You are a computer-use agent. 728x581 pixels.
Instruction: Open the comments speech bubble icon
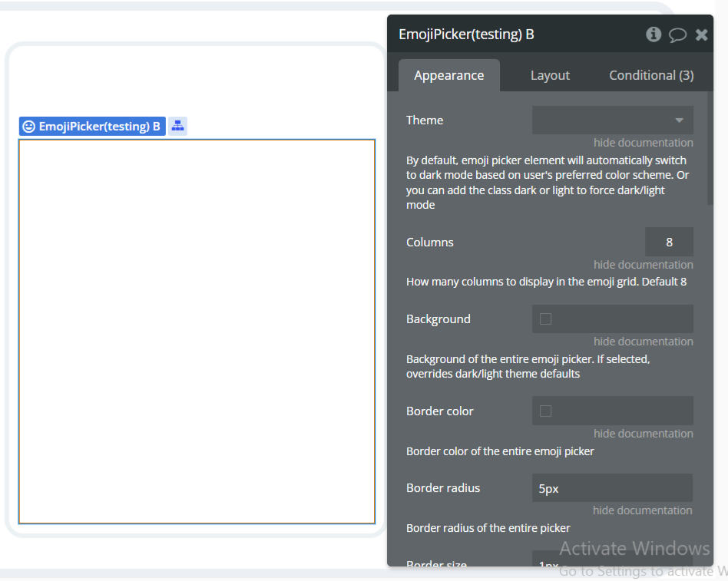click(x=677, y=35)
